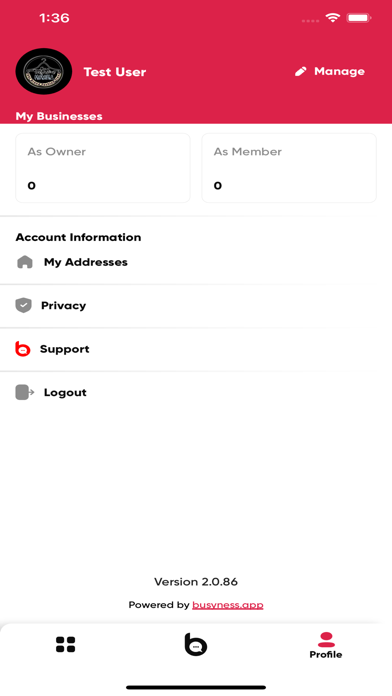Tap the Manage button in header
Image resolution: width=392 pixels, height=696 pixels.
click(x=330, y=71)
